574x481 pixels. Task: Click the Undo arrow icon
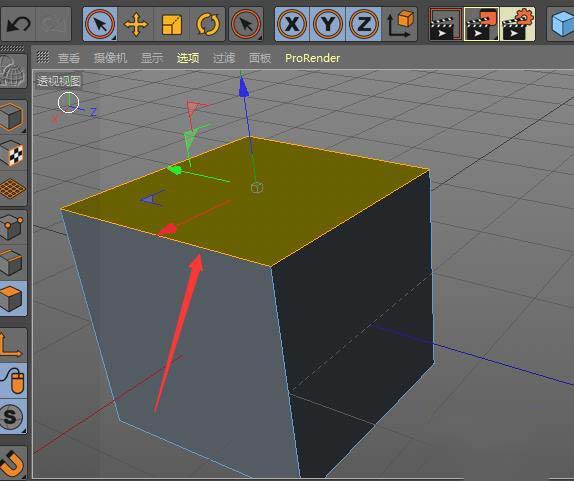18,24
